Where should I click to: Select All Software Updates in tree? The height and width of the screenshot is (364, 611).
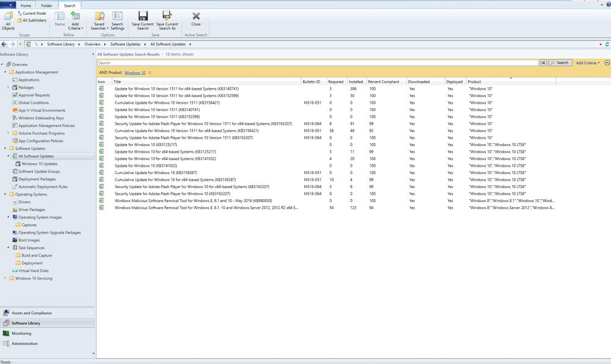(x=36, y=156)
